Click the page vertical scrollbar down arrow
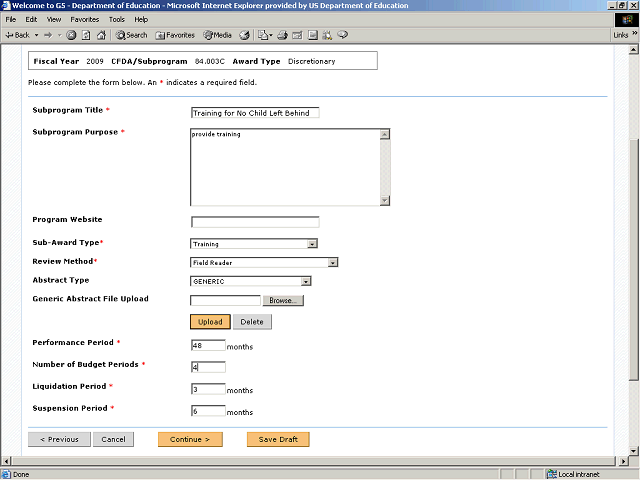The image size is (640, 480). coord(633,451)
